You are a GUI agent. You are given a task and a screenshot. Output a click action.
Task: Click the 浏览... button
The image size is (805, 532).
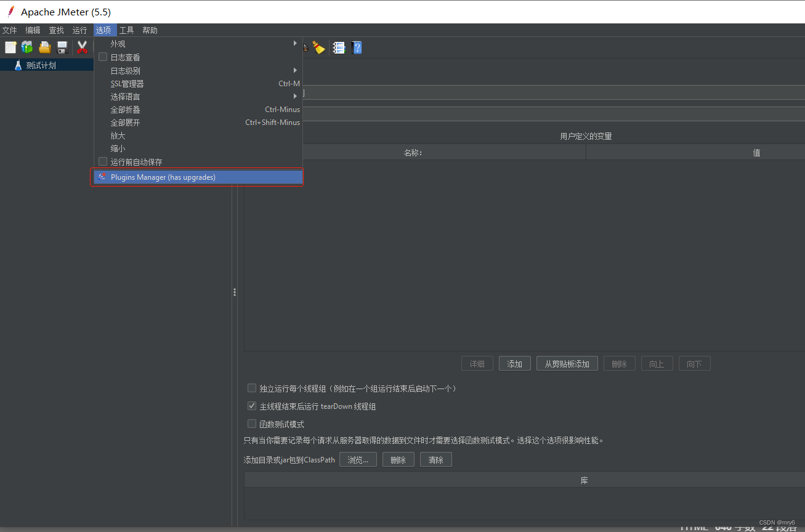click(x=358, y=459)
